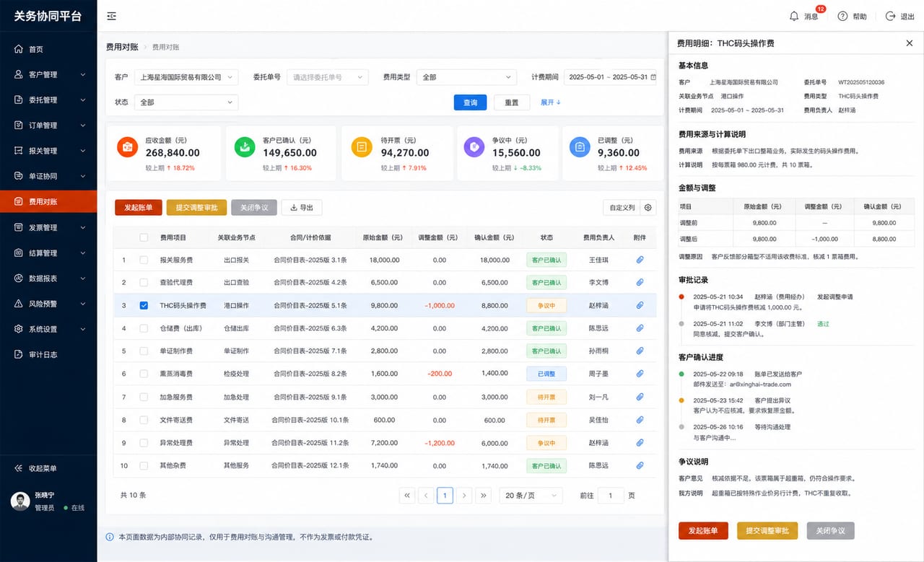Screen dimensions: 924x562
Task: Open attachment for 熏蒸消毒费 row
Action: pyautogui.click(x=640, y=374)
